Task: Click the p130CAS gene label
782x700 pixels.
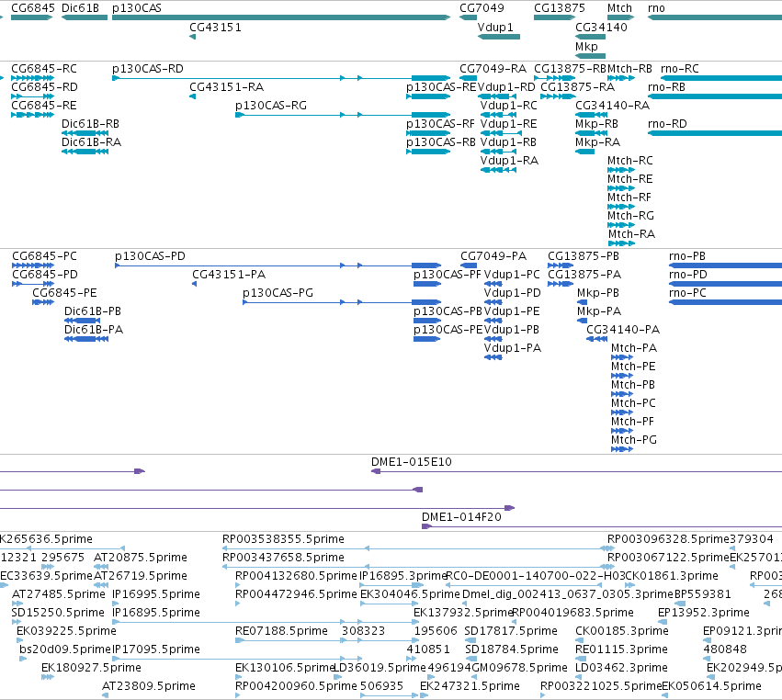Action: click(x=137, y=8)
